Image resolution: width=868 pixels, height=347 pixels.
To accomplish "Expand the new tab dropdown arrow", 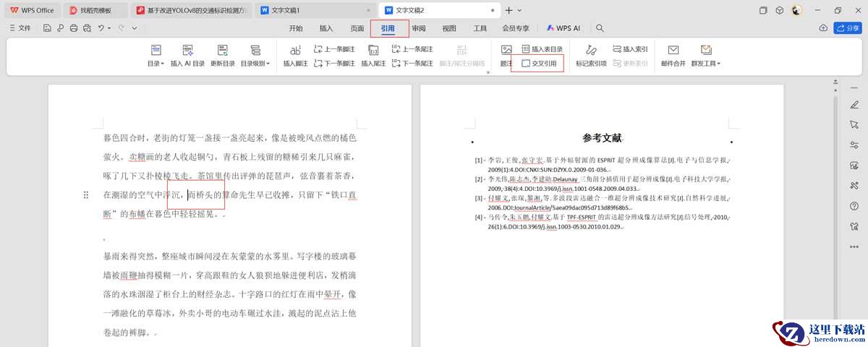I will tap(519, 10).
